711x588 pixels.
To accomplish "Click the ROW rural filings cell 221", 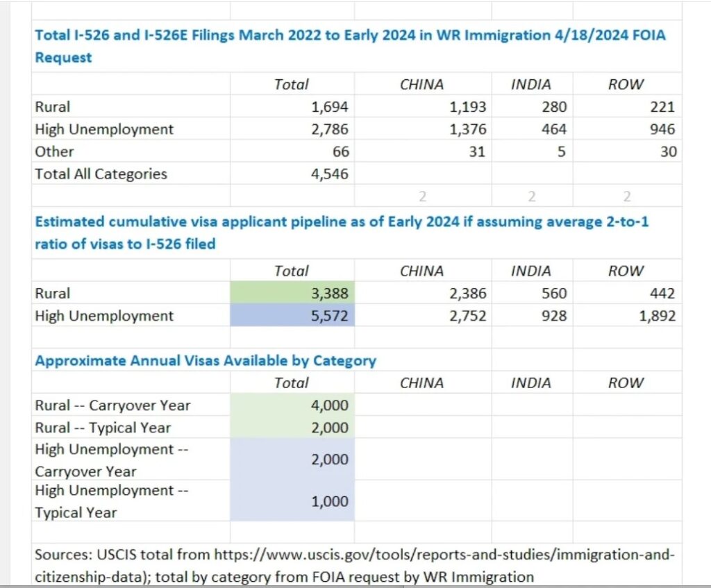I will [662, 107].
